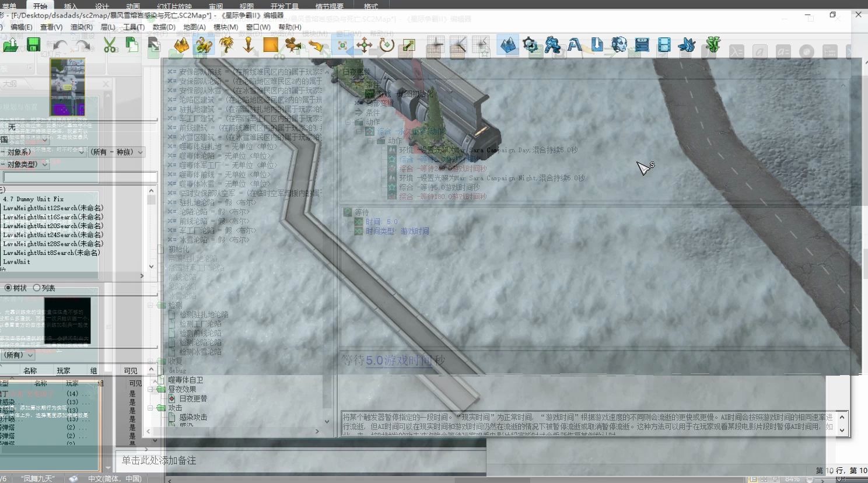Open the 数据(D) menu

tap(164, 27)
